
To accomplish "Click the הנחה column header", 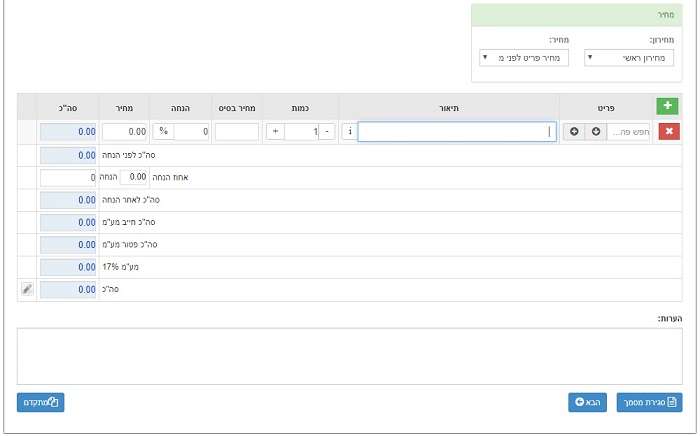I will (180, 108).
